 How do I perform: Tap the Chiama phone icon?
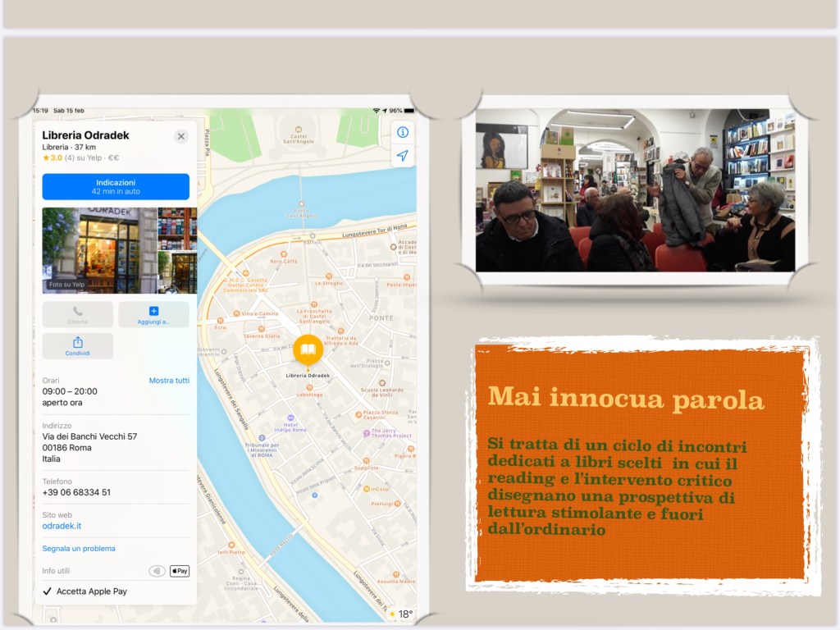coord(78,312)
